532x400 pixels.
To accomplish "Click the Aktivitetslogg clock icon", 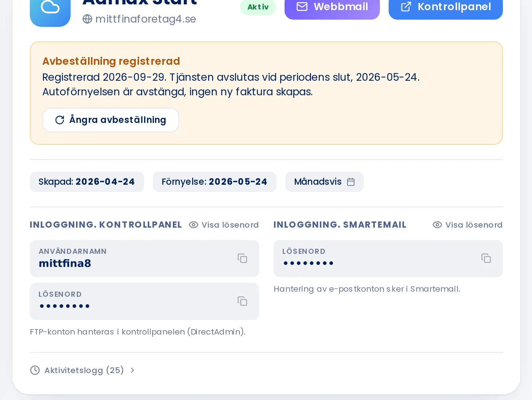I will (x=35, y=370).
